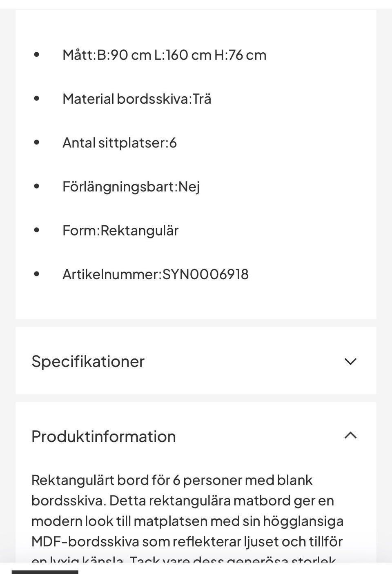
Task: Click the bullet point before Mått
Action: coord(37,55)
